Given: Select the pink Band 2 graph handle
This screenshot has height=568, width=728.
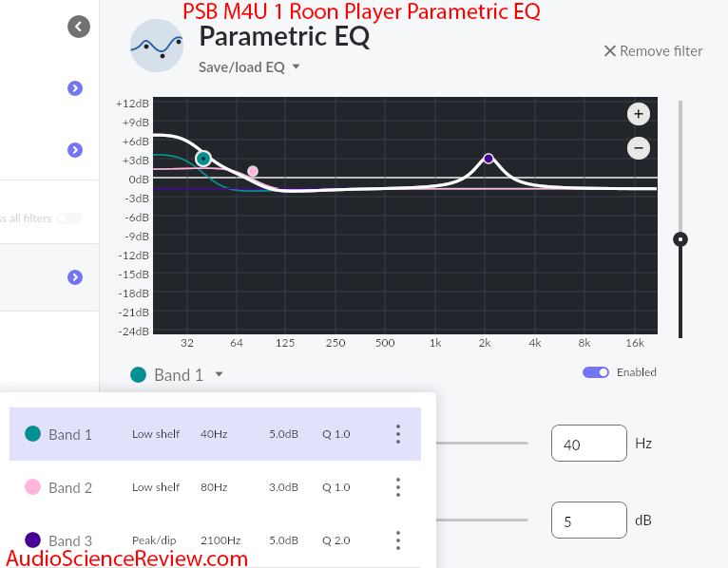Looking at the screenshot, I should [x=253, y=171].
